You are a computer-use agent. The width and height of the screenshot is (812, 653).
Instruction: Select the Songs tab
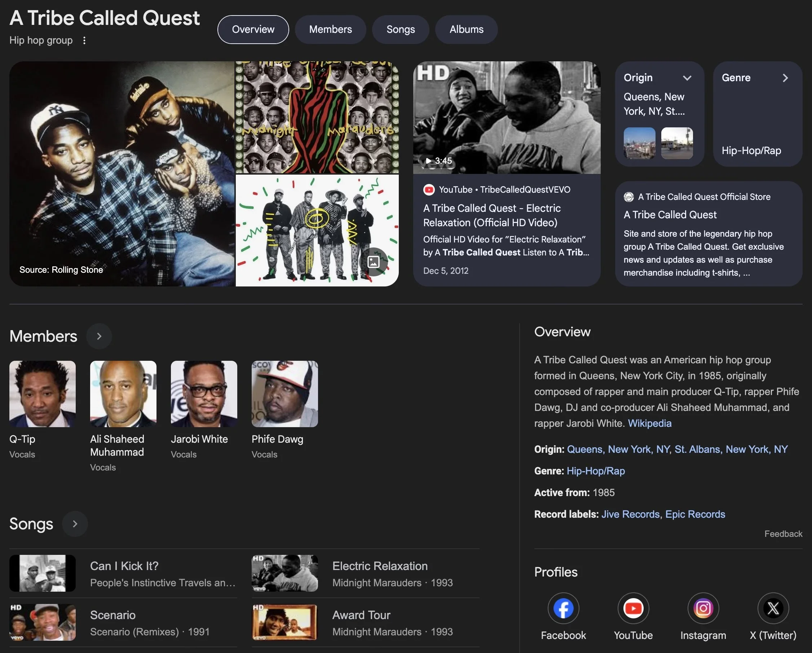[x=400, y=29]
